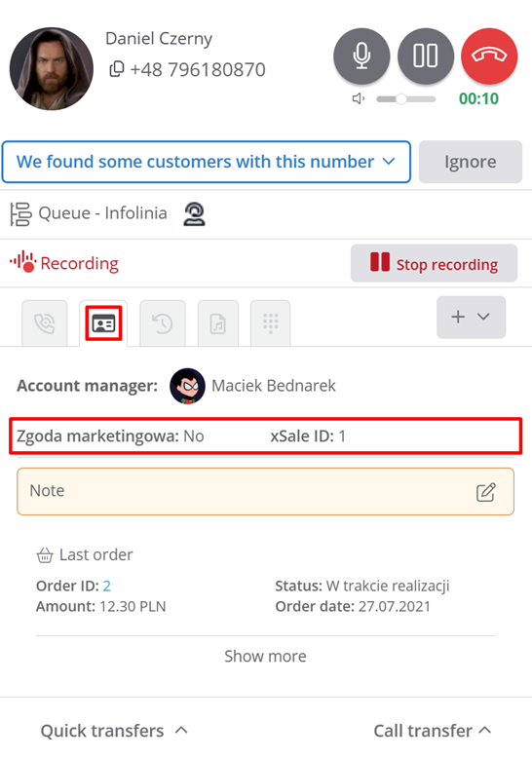
Task: Stop recording the call
Action: tap(434, 263)
